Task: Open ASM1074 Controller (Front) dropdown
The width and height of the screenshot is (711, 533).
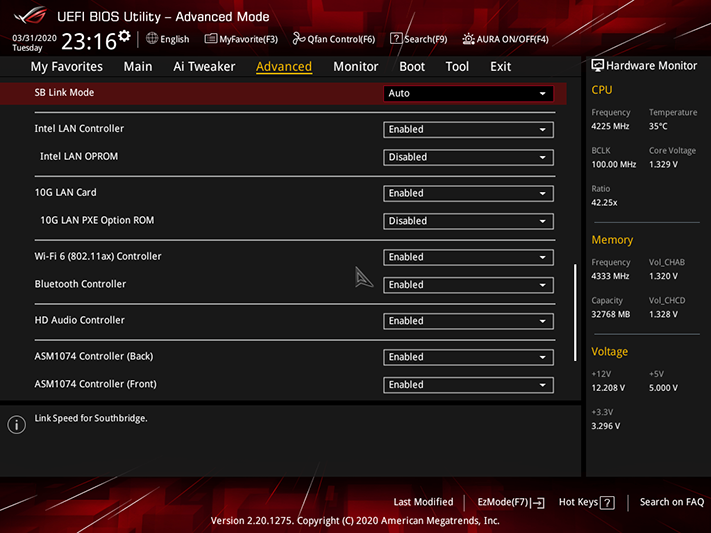Action: [468, 385]
